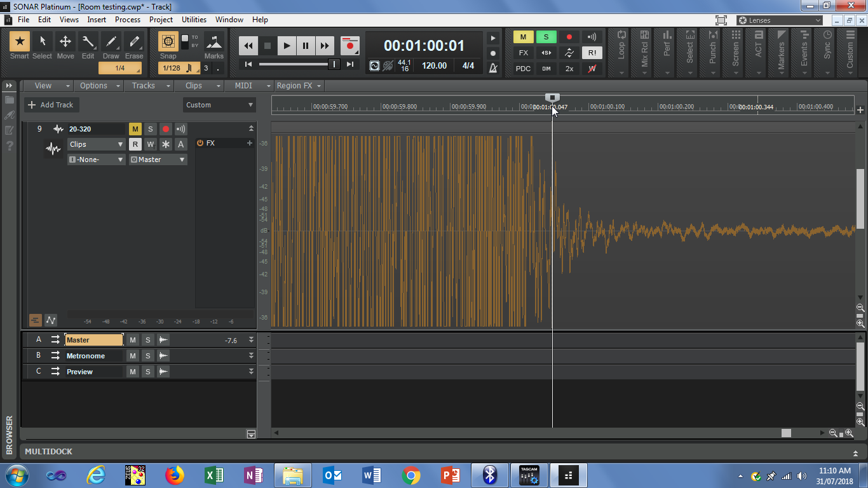Viewport: 868px width, 488px height.
Task: Freeze track with the snowflake button
Action: (166, 144)
